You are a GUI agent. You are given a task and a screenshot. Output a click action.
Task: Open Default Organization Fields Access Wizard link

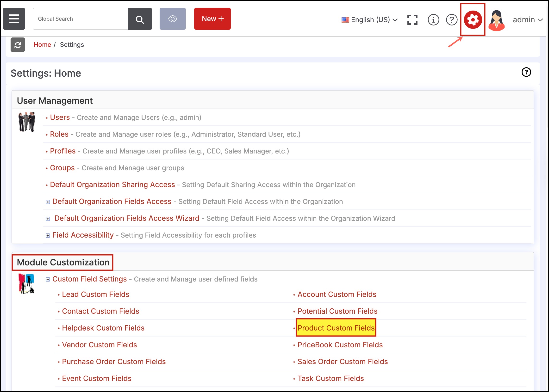click(x=127, y=218)
